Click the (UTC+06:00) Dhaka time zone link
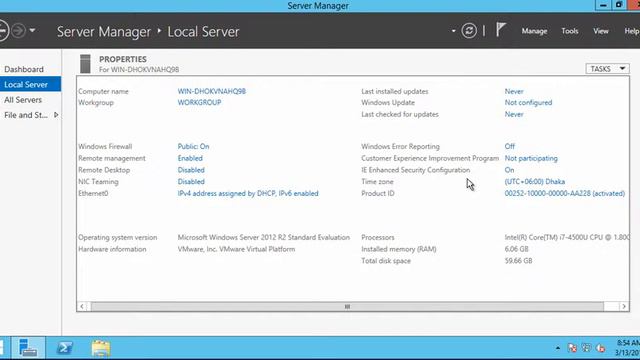 pos(535,182)
